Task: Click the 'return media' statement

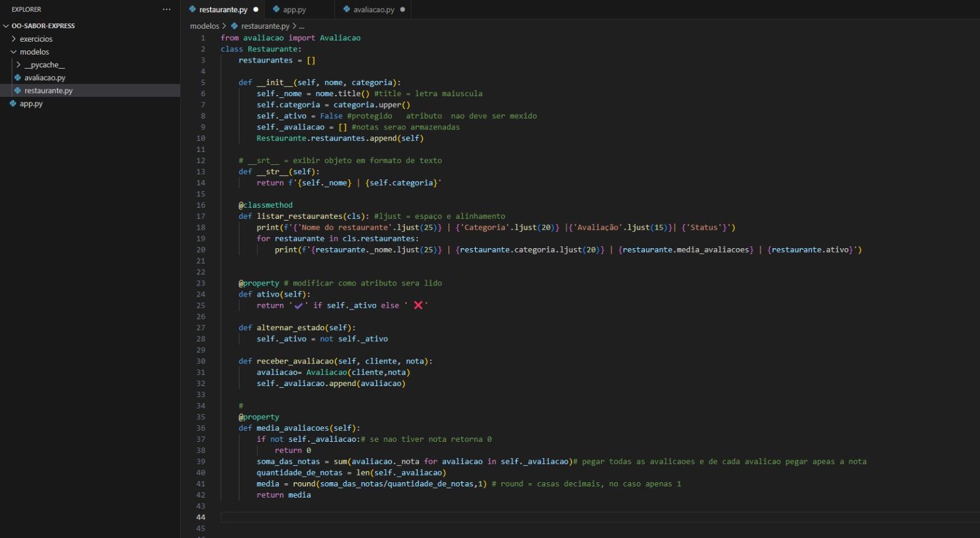Action: point(284,495)
